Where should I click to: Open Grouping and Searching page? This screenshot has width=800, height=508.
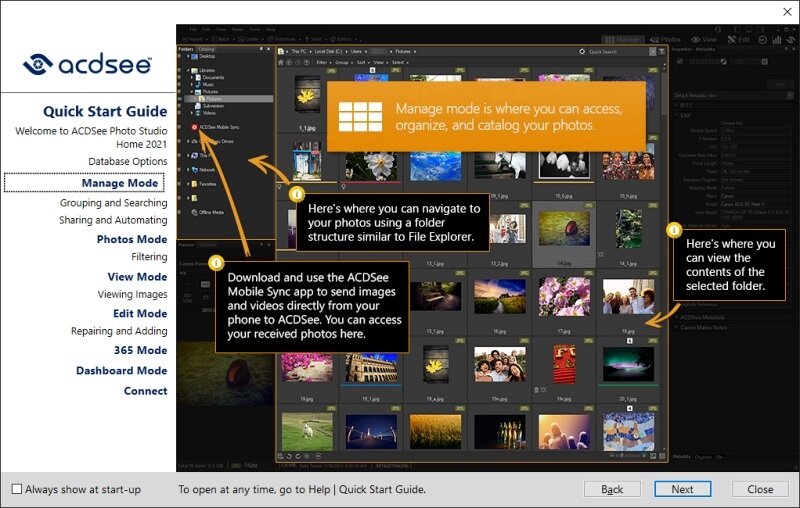point(113,203)
